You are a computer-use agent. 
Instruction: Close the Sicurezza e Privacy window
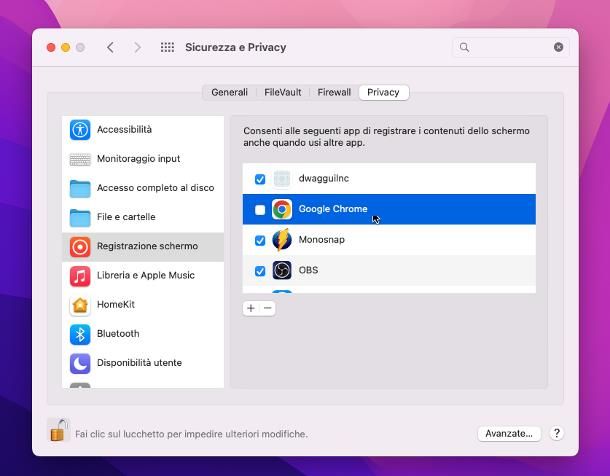pyautogui.click(x=51, y=47)
